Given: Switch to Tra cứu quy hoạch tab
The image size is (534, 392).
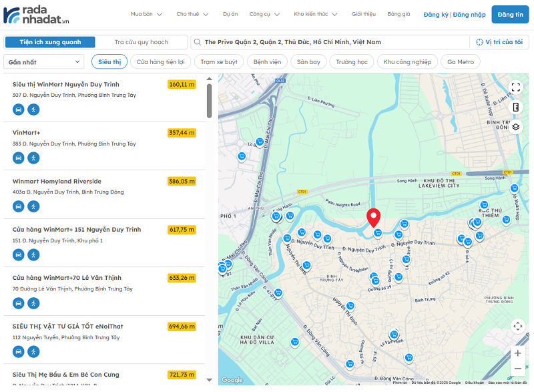Looking at the screenshot, I should 142,42.
